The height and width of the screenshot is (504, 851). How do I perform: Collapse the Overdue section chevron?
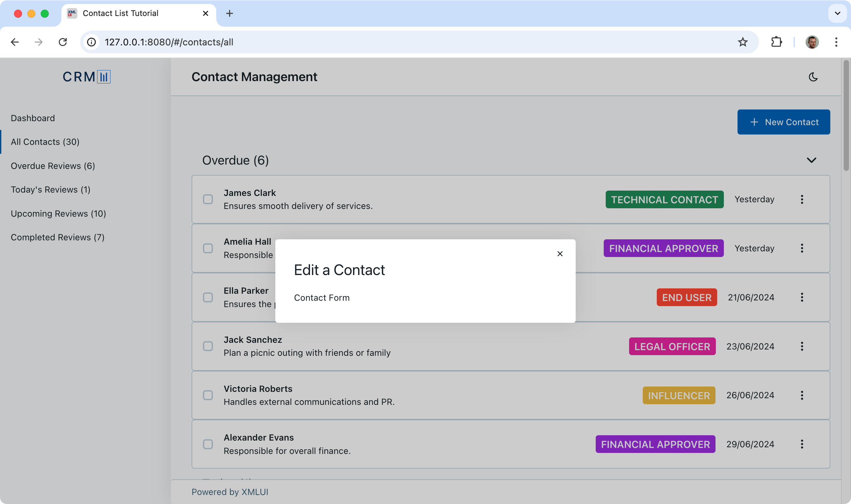click(811, 160)
